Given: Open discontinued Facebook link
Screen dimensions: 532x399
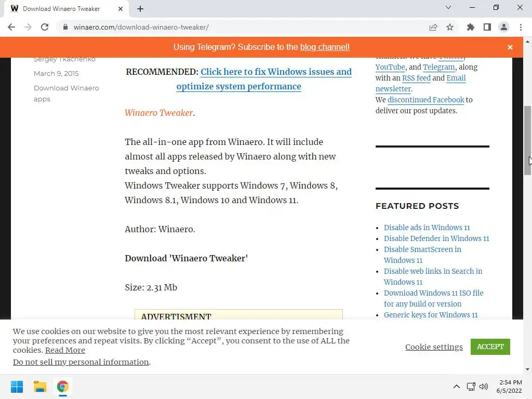Looking at the screenshot, I should tap(426, 100).
